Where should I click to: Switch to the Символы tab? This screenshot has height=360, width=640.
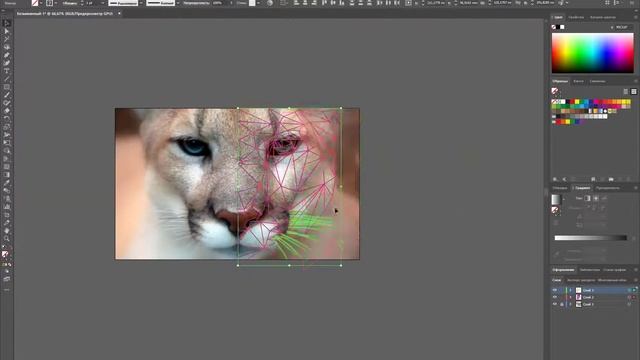[x=597, y=81]
